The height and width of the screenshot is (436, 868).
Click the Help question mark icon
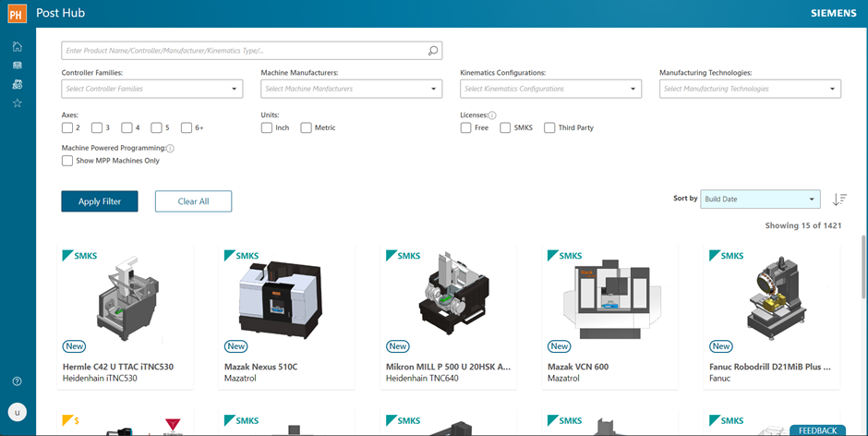pyautogui.click(x=18, y=381)
